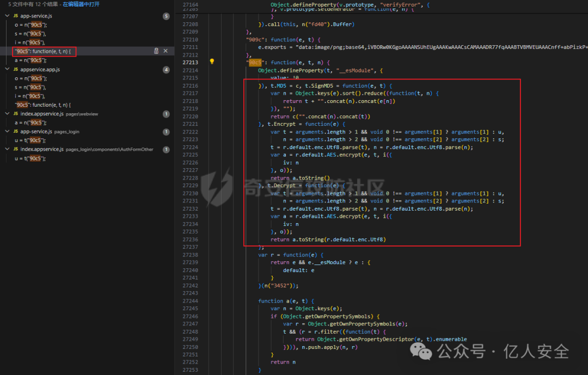
Task: Click the result count badge showing 4
Action: point(166,70)
